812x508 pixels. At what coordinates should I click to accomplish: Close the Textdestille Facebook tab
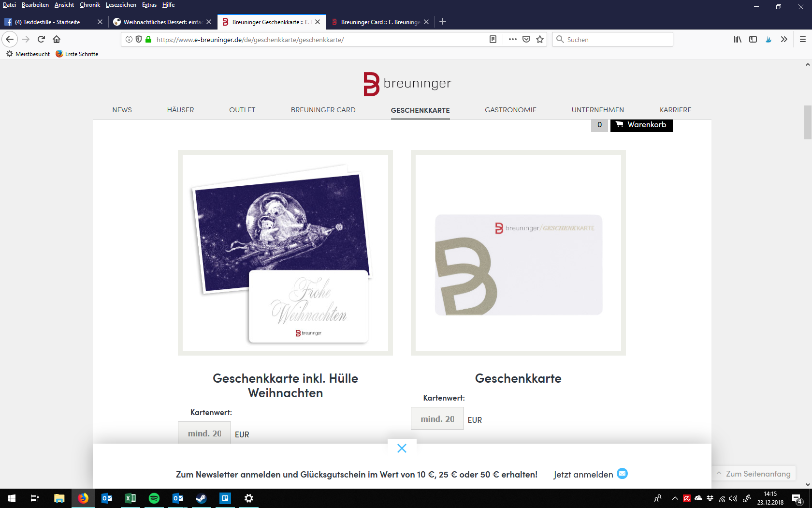pos(100,22)
